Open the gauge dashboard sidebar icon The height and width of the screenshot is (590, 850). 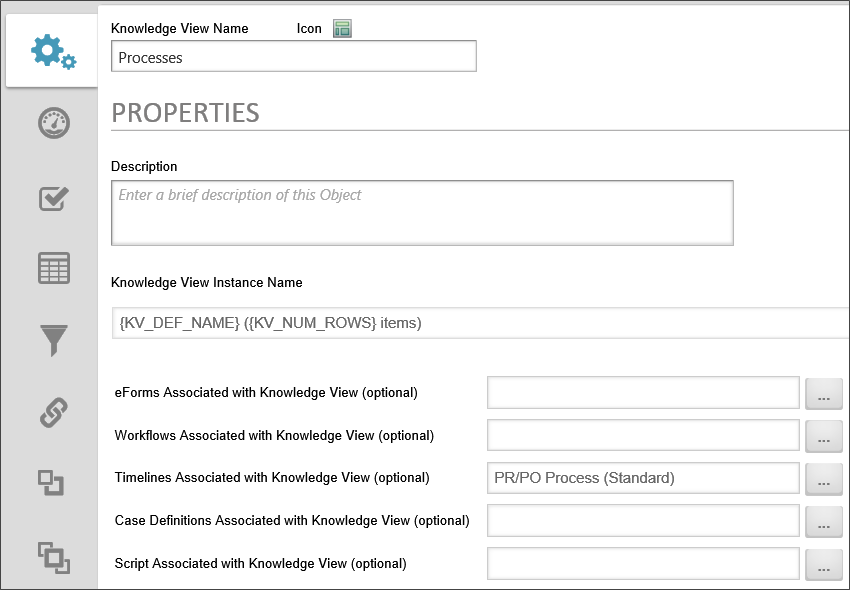pyautogui.click(x=53, y=124)
